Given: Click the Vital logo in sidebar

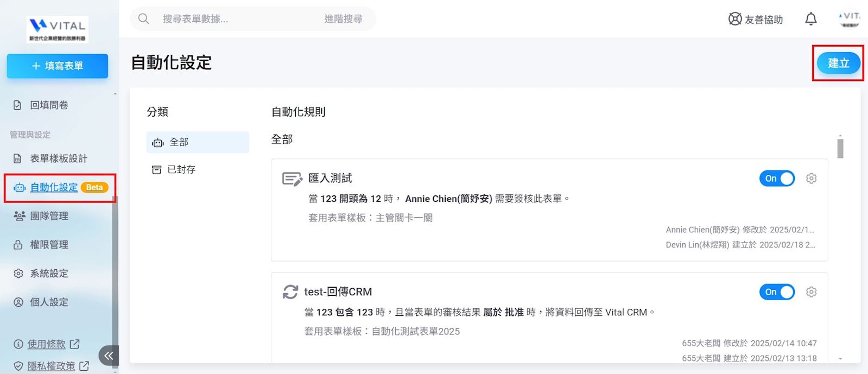Looking at the screenshot, I should tap(58, 29).
